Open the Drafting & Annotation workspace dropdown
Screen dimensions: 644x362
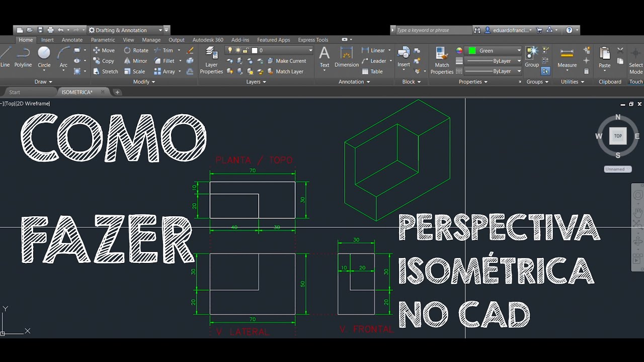point(125,30)
